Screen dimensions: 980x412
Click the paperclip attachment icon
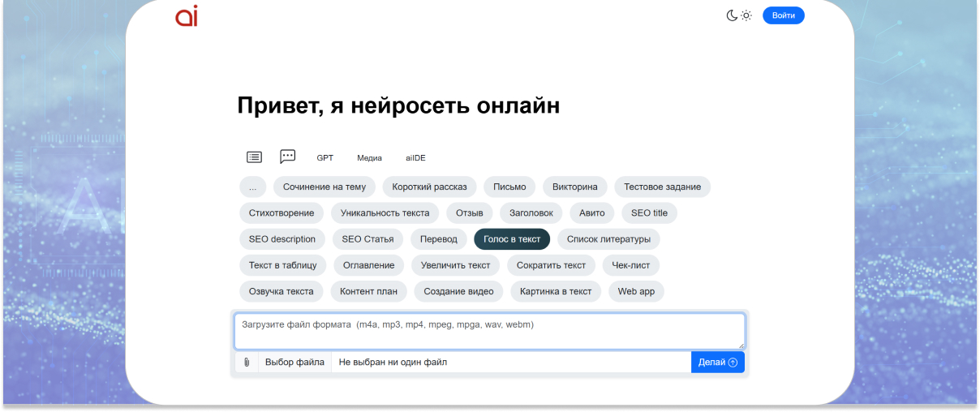(x=247, y=363)
